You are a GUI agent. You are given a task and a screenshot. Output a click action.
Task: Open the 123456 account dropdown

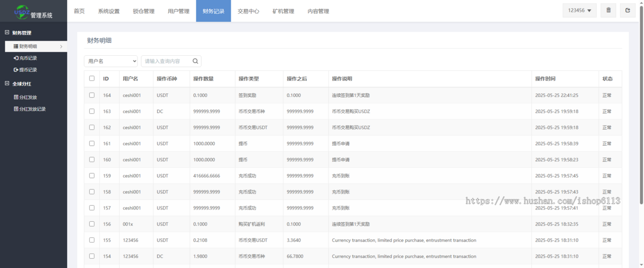(x=580, y=11)
